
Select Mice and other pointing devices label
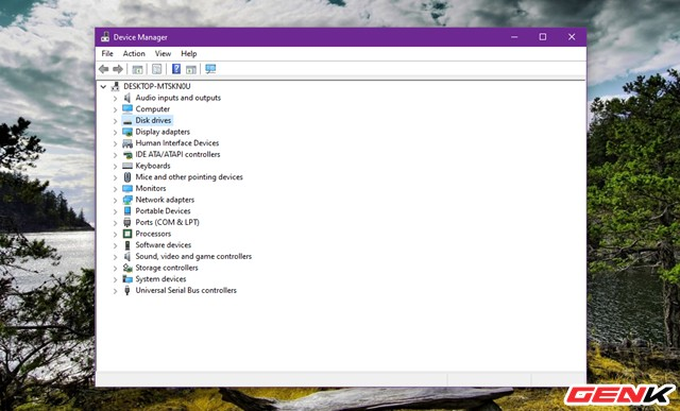click(x=189, y=177)
